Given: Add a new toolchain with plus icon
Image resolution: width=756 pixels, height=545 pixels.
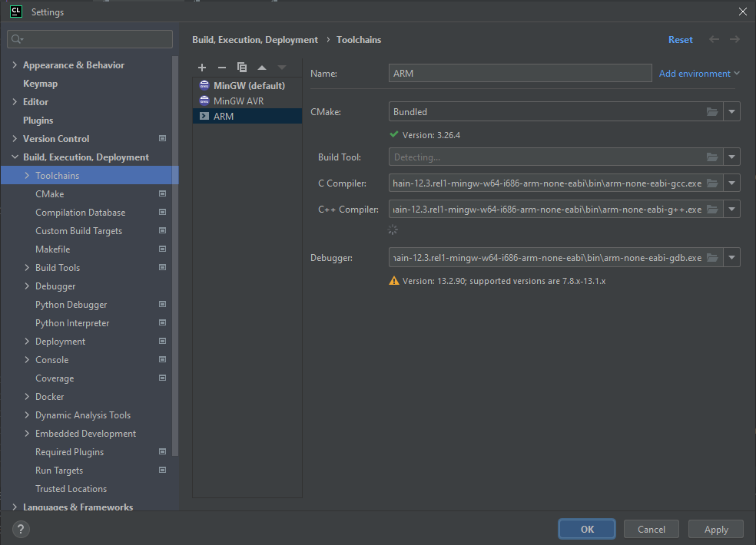Looking at the screenshot, I should (202, 68).
